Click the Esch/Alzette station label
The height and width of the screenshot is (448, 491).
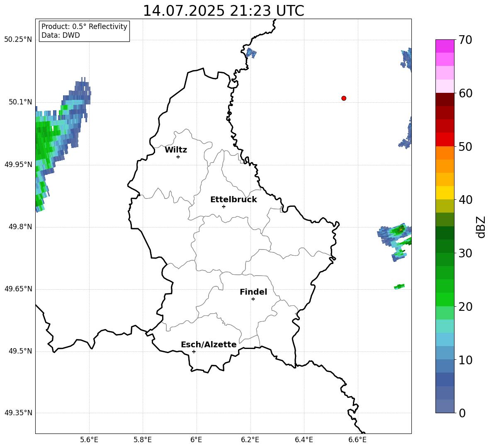point(209,344)
